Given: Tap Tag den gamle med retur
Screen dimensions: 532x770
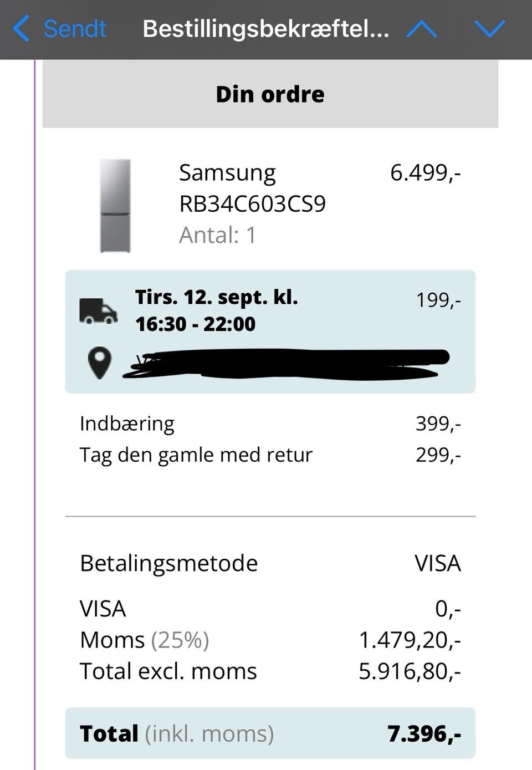Looking at the screenshot, I should tap(196, 455).
